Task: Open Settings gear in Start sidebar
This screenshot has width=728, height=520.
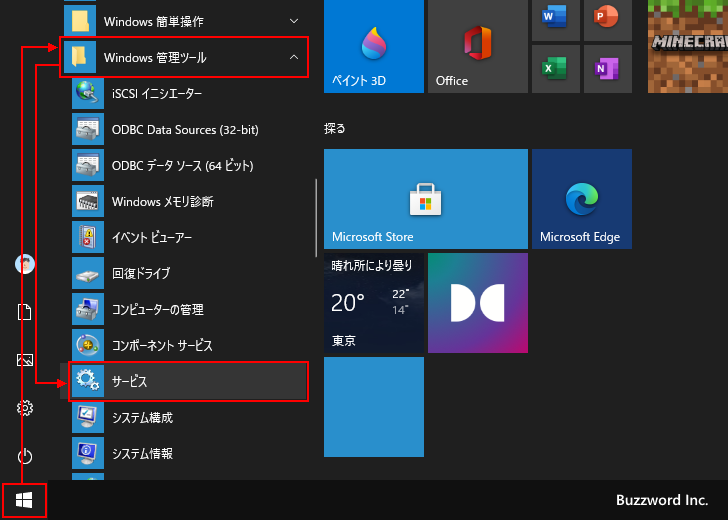Action: 25,408
